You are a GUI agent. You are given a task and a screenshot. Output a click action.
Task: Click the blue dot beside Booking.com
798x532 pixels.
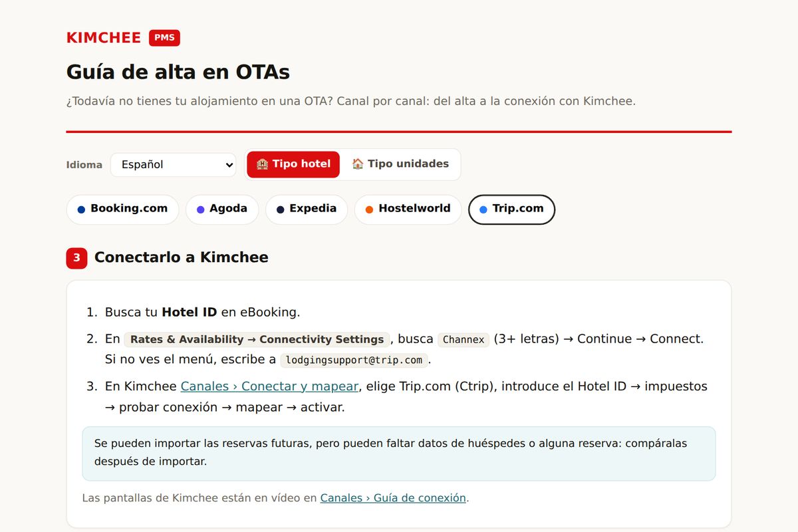(x=81, y=209)
